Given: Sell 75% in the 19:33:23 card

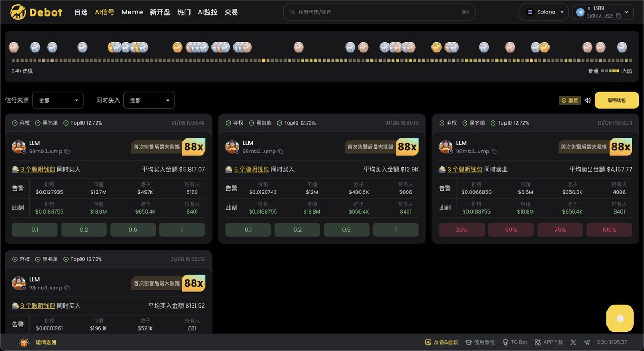Looking at the screenshot, I should pyautogui.click(x=560, y=230).
